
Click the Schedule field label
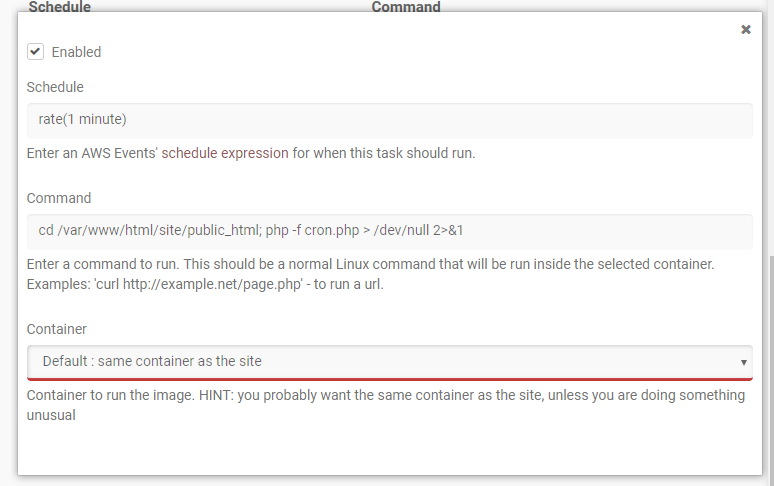pyautogui.click(x=55, y=87)
